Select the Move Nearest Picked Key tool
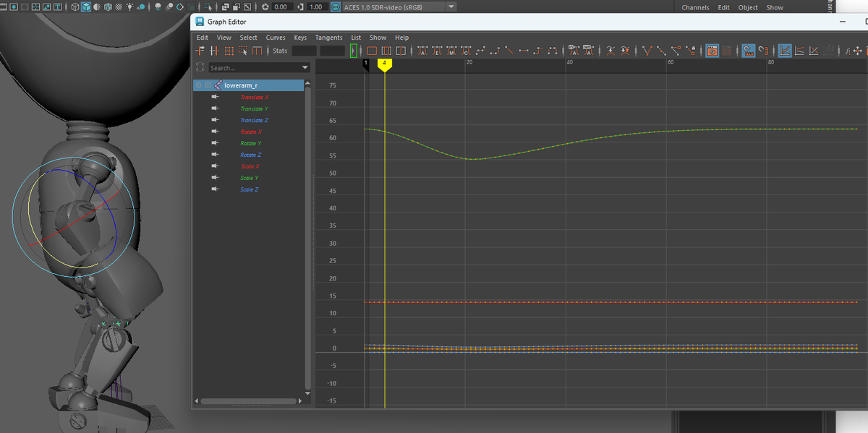The image size is (868, 433). [x=201, y=51]
